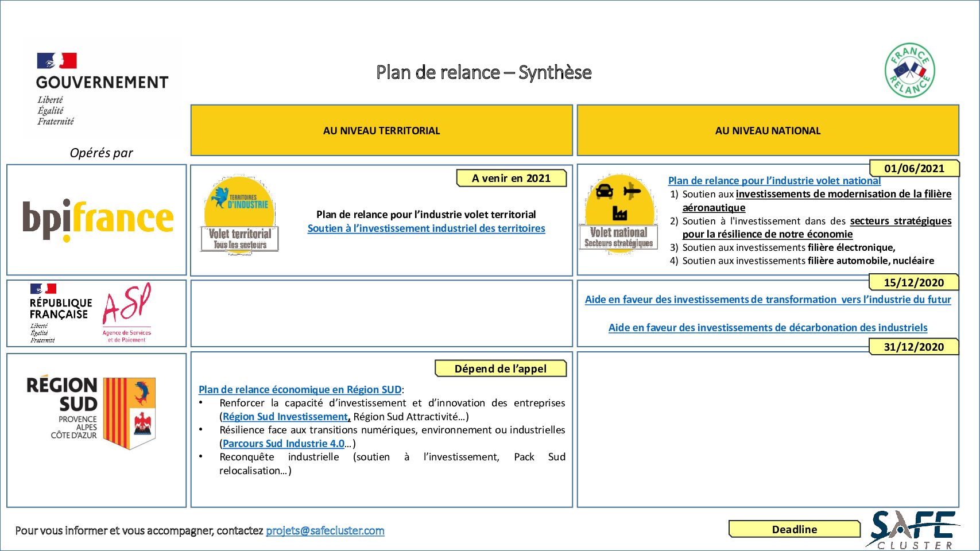The image size is (980, 551).
Task: Click the projets@safecluster.com email link
Action: [x=325, y=531]
